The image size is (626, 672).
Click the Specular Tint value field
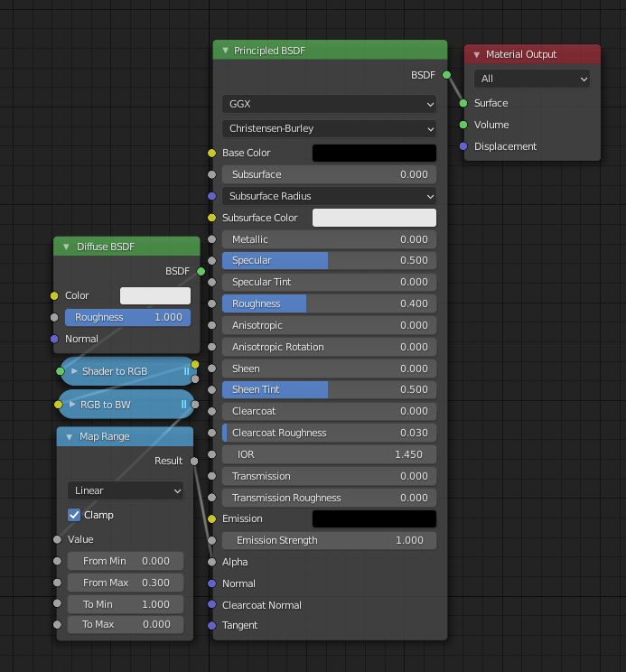click(x=329, y=282)
